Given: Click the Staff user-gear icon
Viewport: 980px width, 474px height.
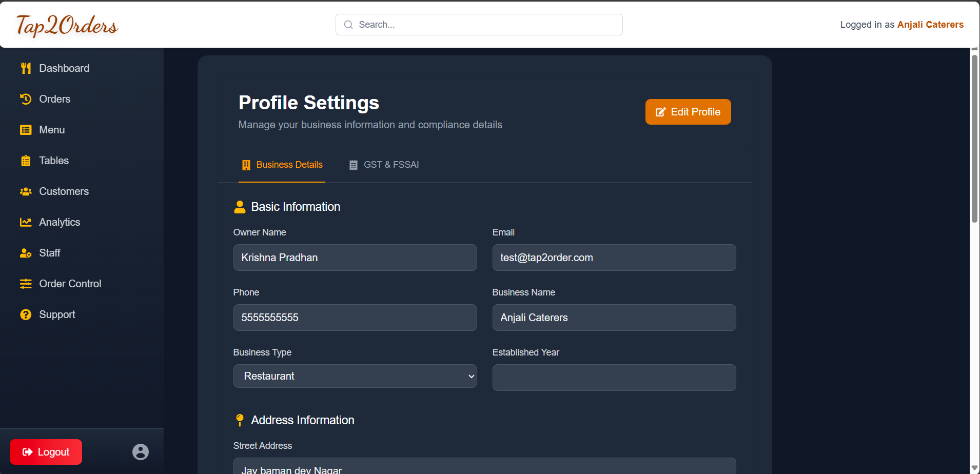Looking at the screenshot, I should coord(26,253).
